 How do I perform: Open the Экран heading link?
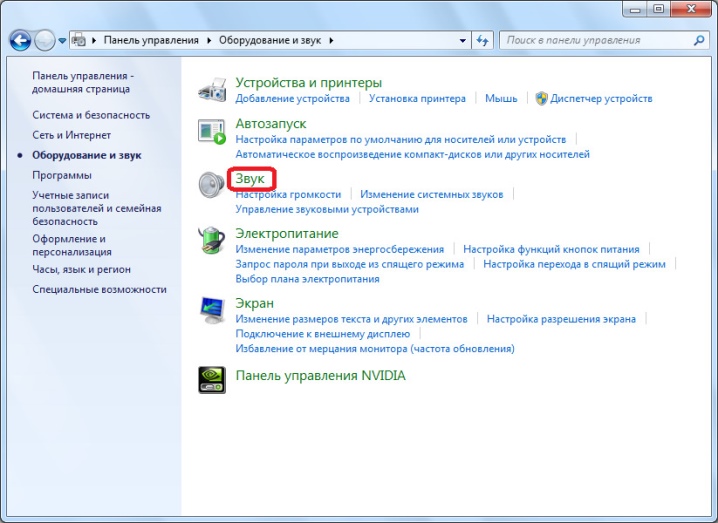click(255, 303)
